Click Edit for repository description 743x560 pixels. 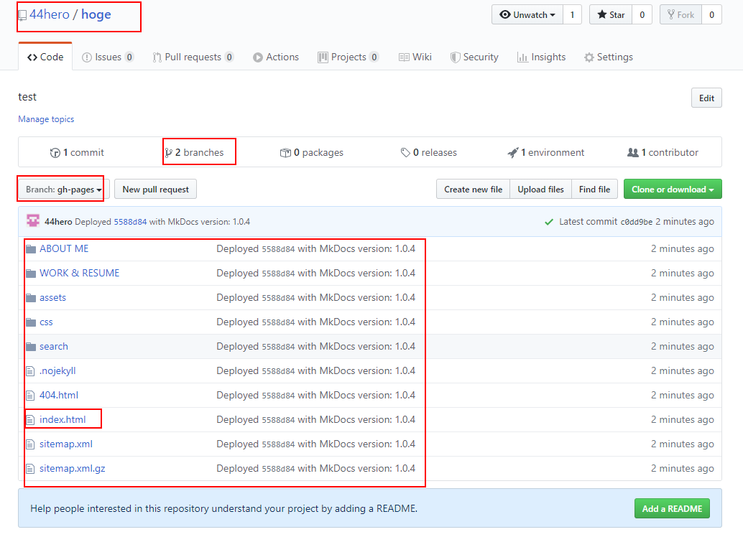coord(706,98)
